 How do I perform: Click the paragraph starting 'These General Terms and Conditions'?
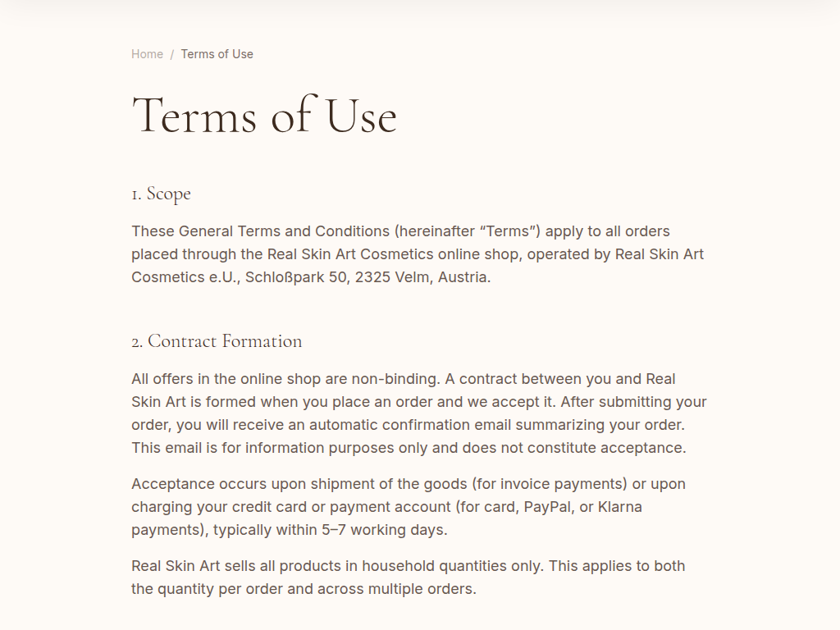tap(417, 254)
